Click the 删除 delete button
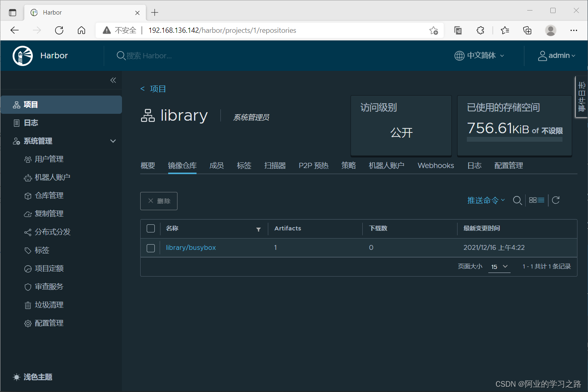588x392 pixels. (159, 201)
